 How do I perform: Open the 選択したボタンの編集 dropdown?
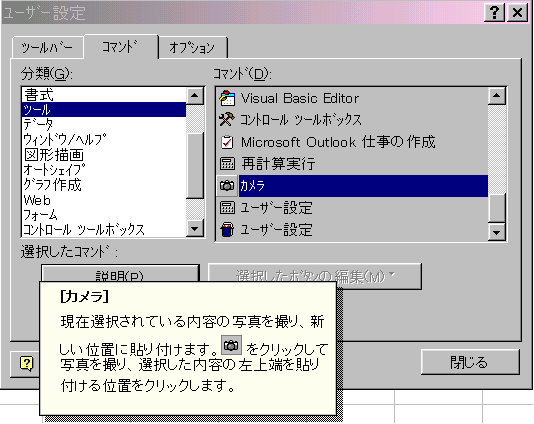coord(315,276)
